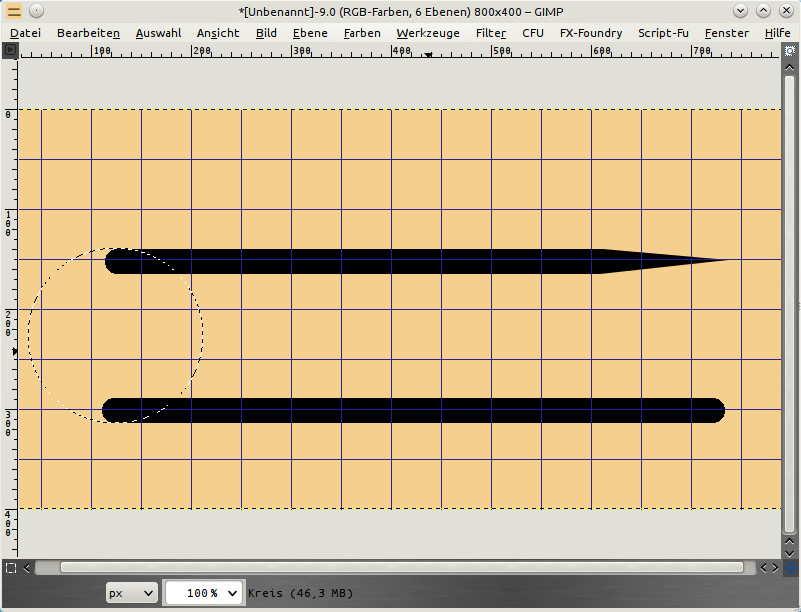Click the tapered tip of upper black stroke
801x612 pixels.
[715, 260]
